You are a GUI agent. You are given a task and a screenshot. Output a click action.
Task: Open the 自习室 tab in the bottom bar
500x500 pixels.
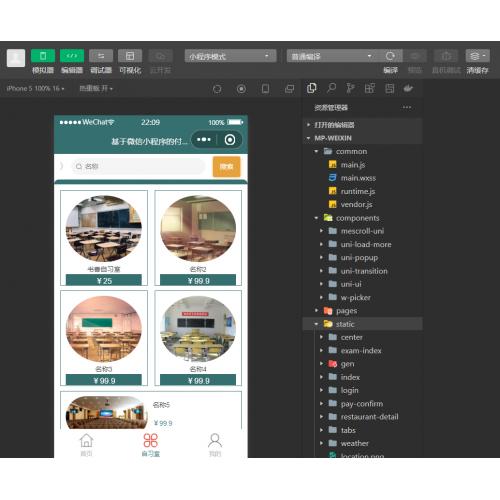click(151, 444)
